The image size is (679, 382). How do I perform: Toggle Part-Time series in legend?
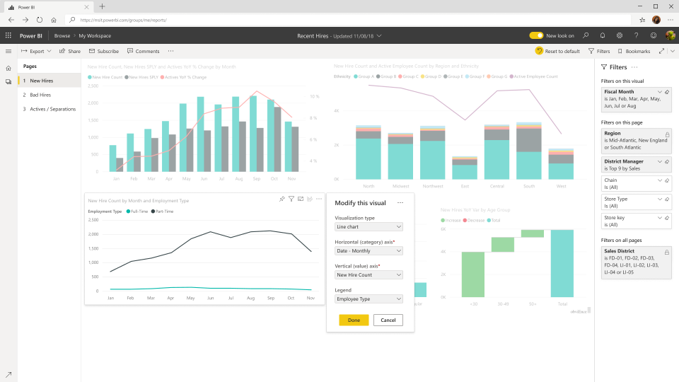tap(162, 211)
